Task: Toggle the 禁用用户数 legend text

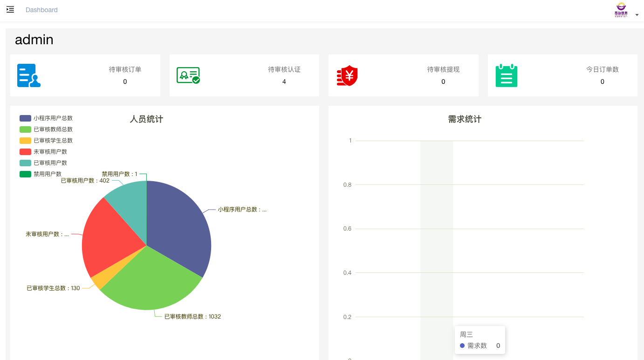Action: pyautogui.click(x=48, y=174)
